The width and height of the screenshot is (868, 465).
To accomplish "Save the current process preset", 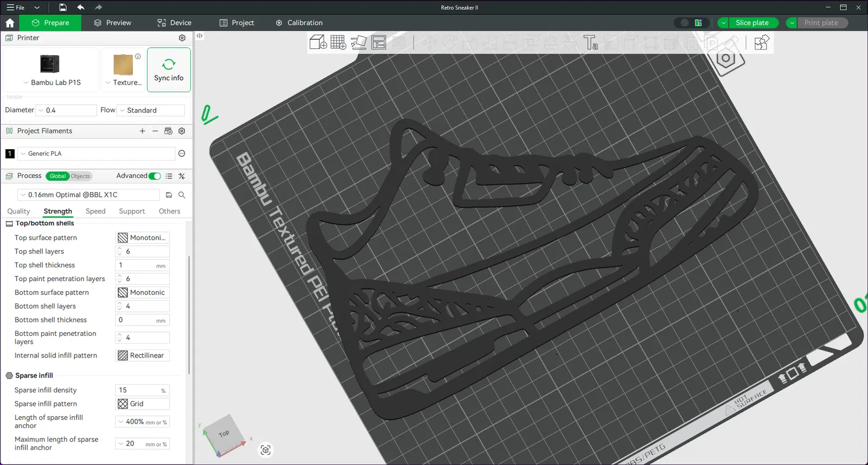I will pyautogui.click(x=169, y=195).
